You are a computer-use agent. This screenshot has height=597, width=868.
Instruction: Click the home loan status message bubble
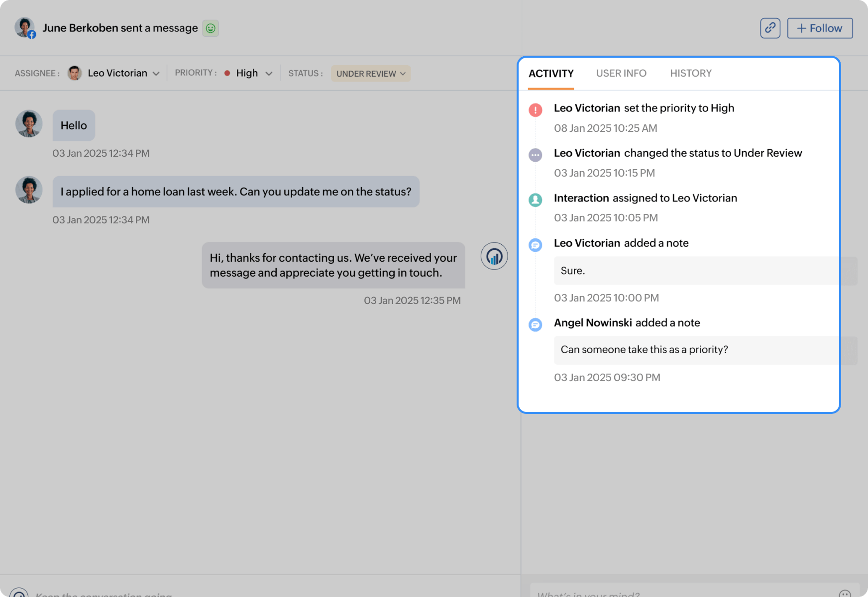(236, 192)
